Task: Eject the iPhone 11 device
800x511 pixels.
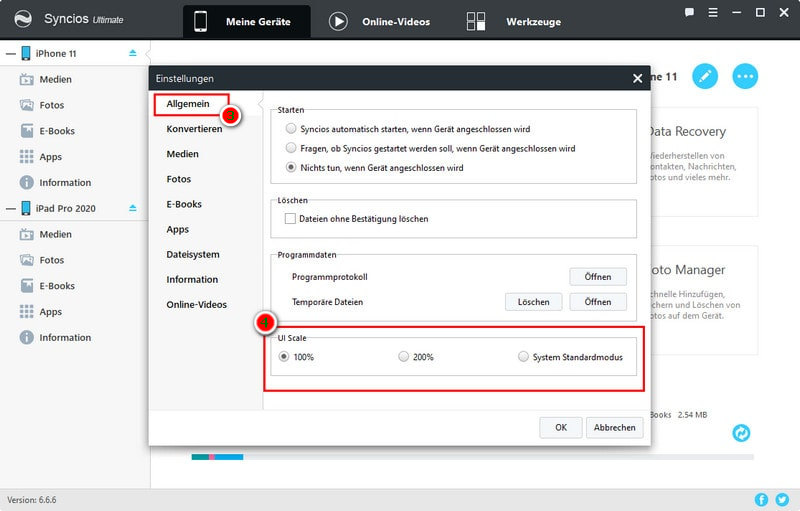Action: 133,53
